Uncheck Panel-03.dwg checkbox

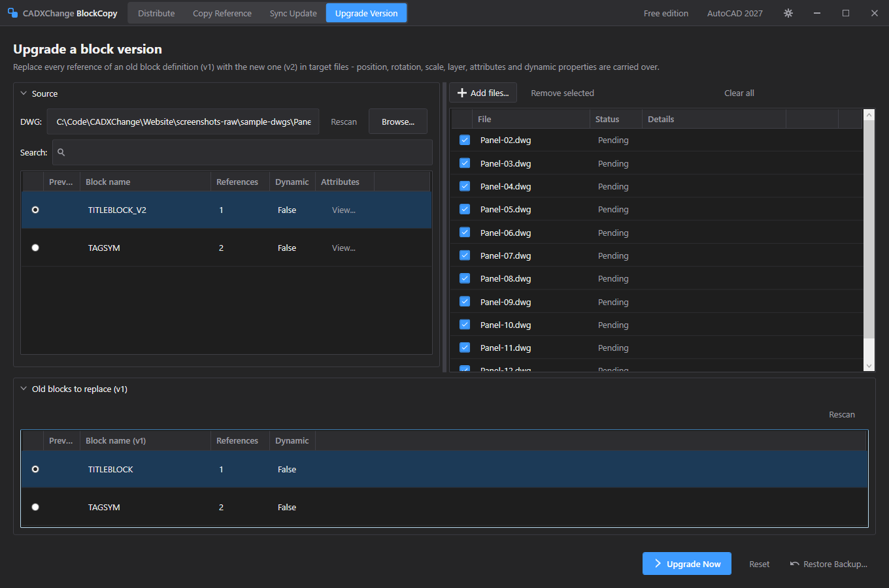(465, 163)
